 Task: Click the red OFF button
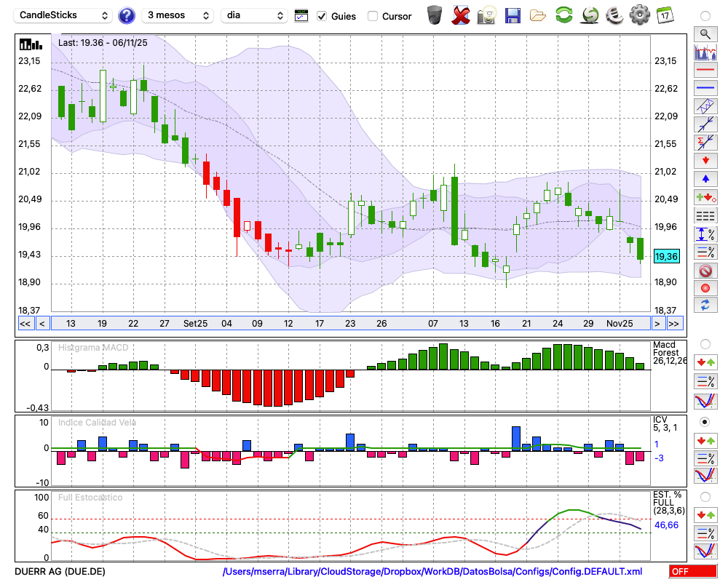pyautogui.click(x=692, y=572)
